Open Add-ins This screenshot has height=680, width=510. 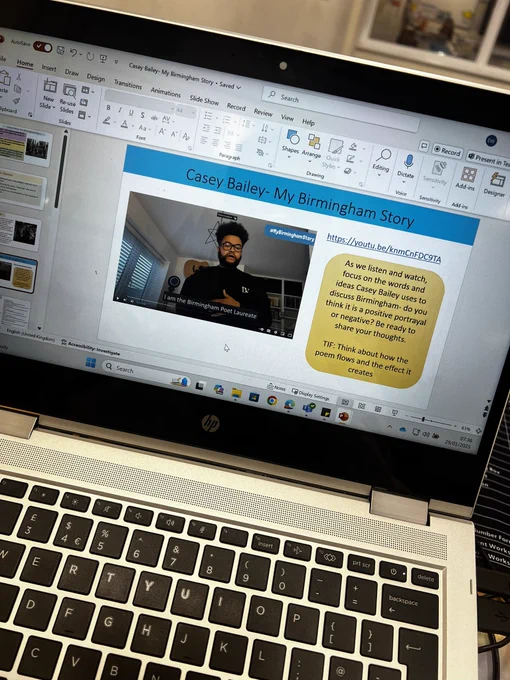(x=467, y=178)
